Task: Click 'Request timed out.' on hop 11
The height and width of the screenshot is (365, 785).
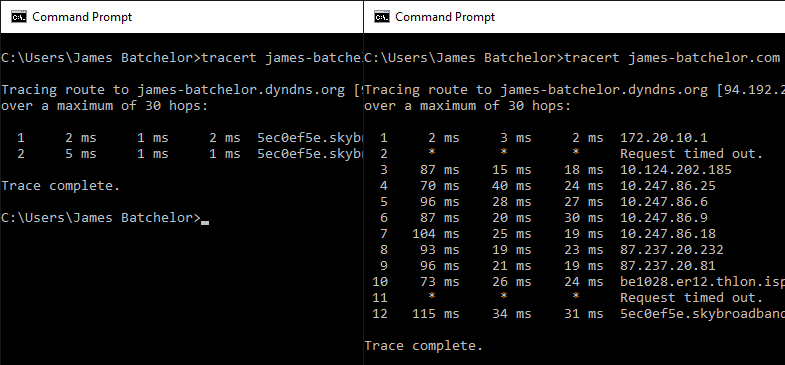Action: point(691,298)
